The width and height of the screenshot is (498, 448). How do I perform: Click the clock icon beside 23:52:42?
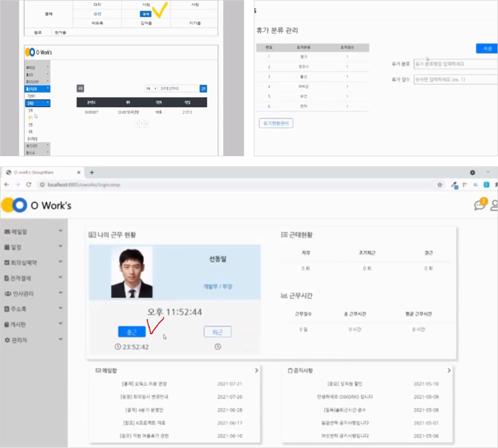(118, 347)
